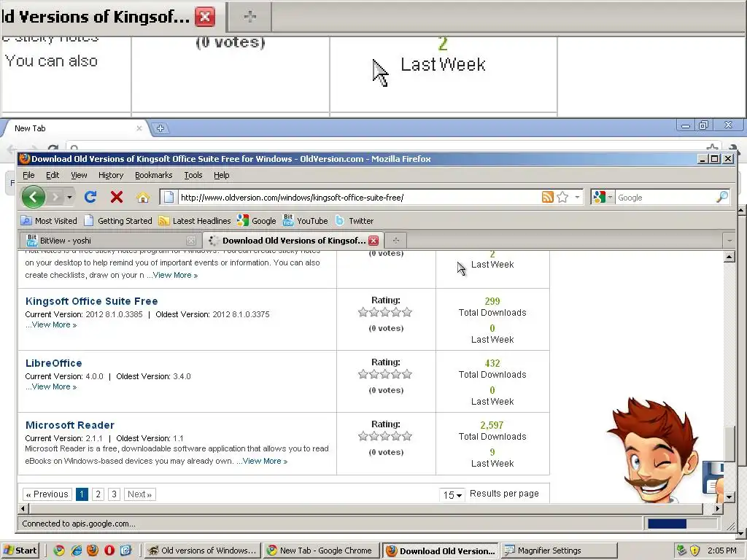
Task: Rate Microsoft Reader with star rating
Action: click(385, 436)
